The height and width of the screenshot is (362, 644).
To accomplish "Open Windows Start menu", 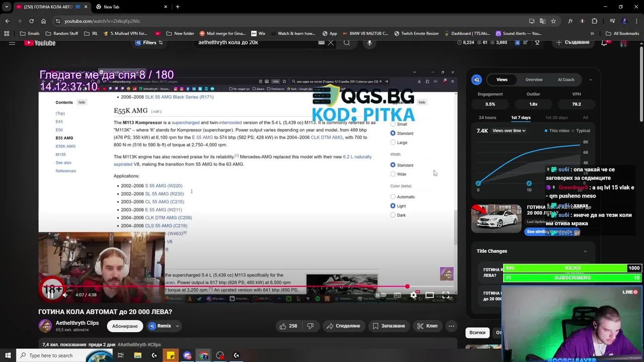I will (8, 355).
